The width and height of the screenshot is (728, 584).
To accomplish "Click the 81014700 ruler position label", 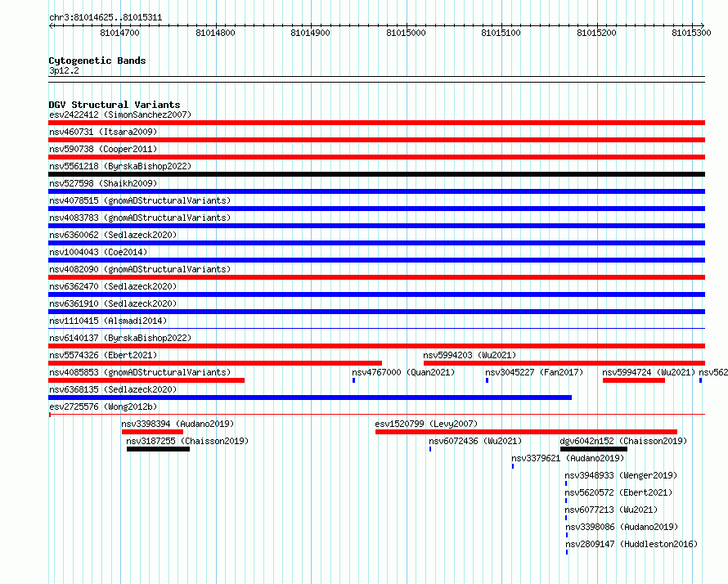I will tap(119, 33).
